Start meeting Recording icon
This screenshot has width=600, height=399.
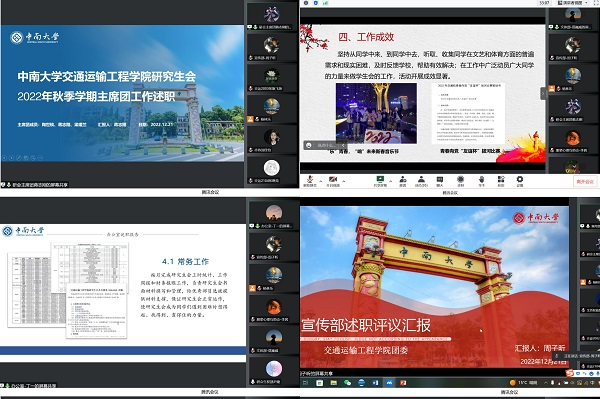pyautogui.click(x=460, y=179)
